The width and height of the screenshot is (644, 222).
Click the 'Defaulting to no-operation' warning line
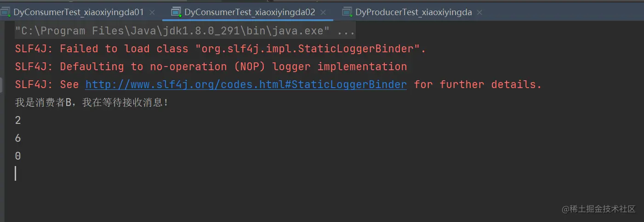[211, 67]
